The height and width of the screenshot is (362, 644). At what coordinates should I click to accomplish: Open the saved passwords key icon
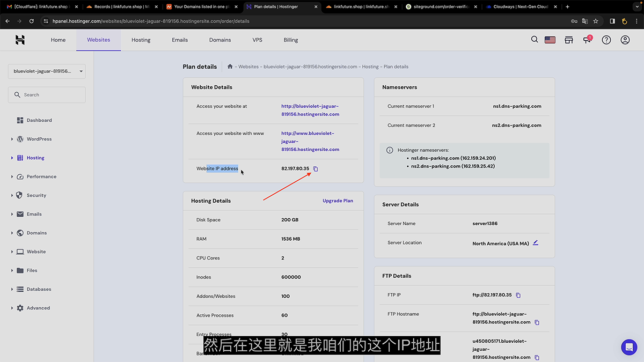[574, 21]
